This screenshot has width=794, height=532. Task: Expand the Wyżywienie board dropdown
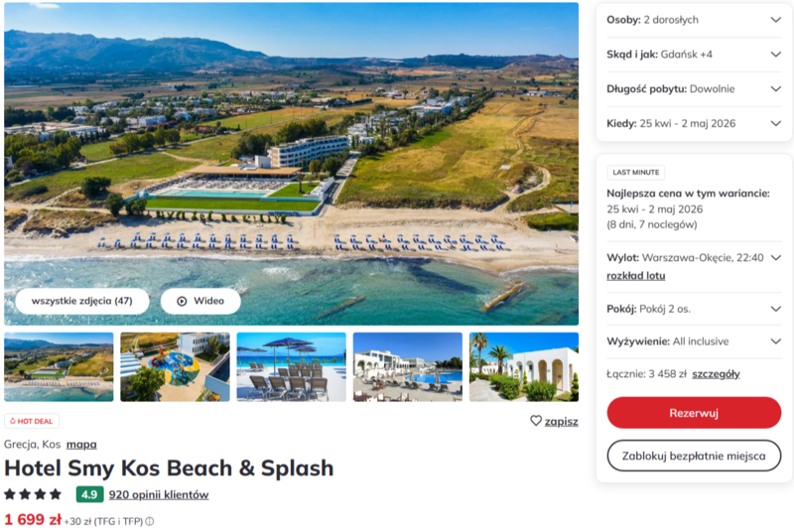click(775, 340)
